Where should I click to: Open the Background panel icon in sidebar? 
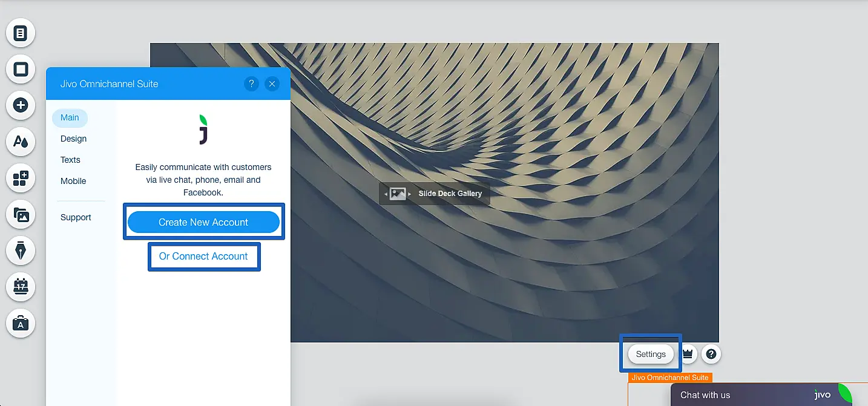click(21, 69)
